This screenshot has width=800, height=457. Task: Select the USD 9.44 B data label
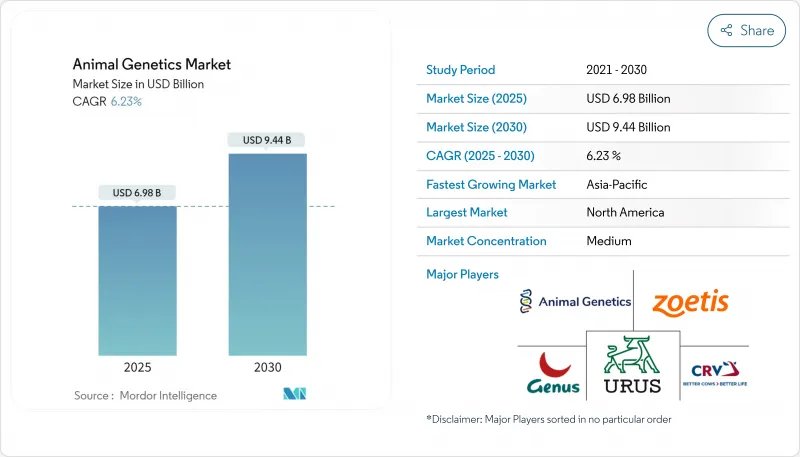[267, 140]
